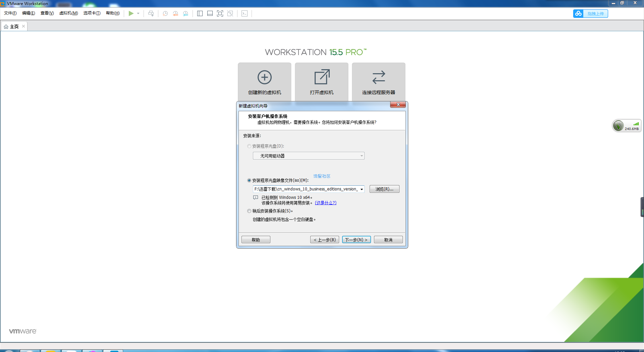The width and height of the screenshot is (644, 352).
Task: Click the 创建新的虚拟机 plus tile
Action: (x=265, y=82)
